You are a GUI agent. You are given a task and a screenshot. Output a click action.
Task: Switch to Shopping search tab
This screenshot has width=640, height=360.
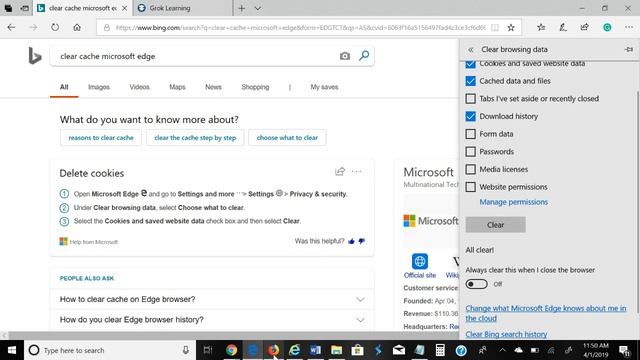click(255, 87)
